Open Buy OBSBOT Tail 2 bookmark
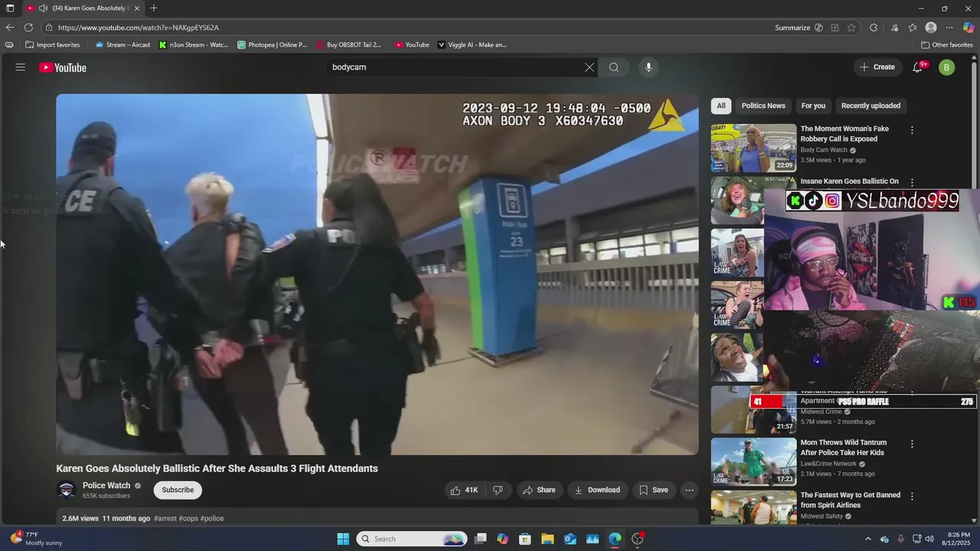 pyautogui.click(x=348, y=45)
